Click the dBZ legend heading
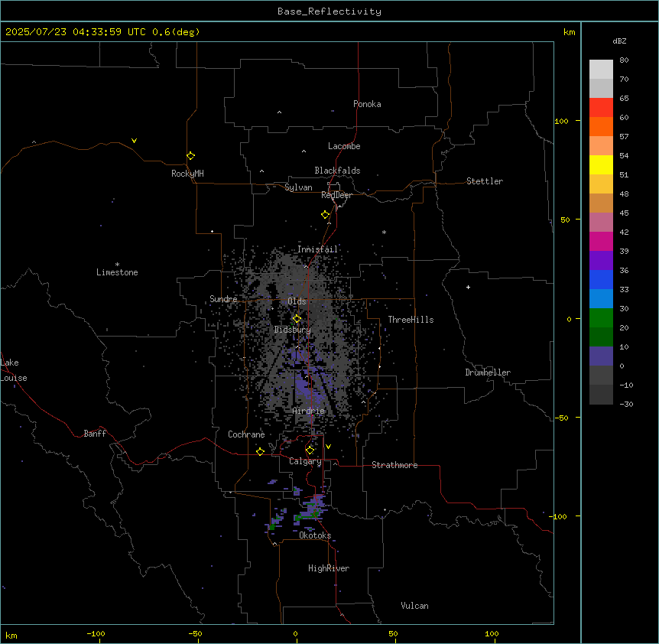This screenshot has height=644, width=659. (x=619, y=41)
